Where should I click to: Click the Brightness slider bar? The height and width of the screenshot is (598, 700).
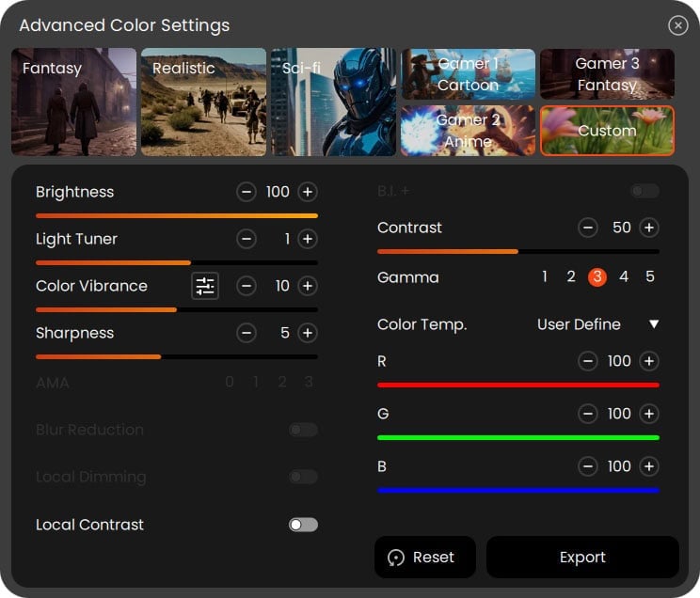pos(177,216)
